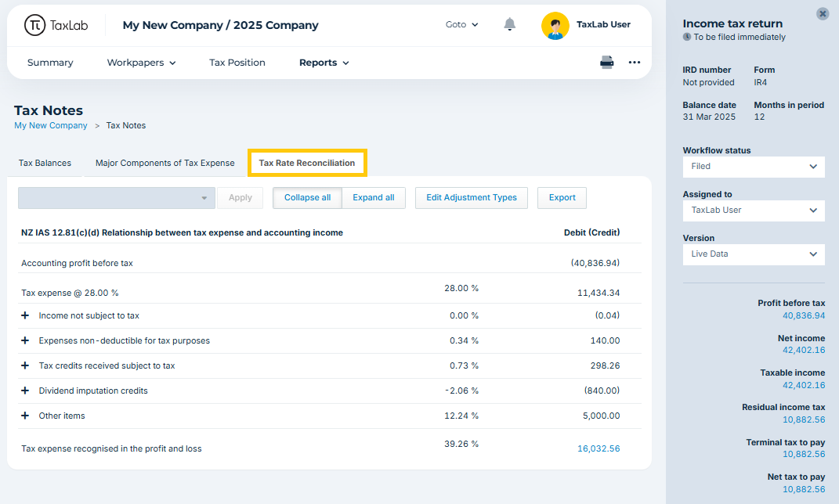Expand the Dividend imputation credits row
This screenshot has width=839, height=504.
[x=25, y=391]
